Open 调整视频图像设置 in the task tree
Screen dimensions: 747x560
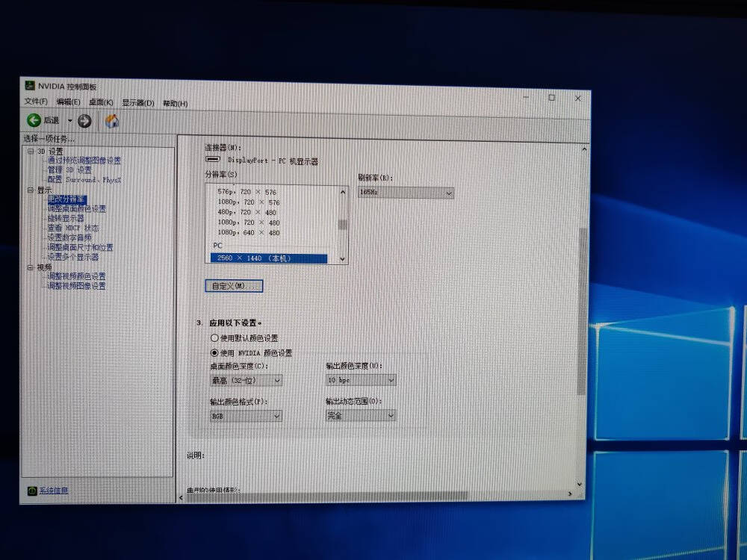76,286
